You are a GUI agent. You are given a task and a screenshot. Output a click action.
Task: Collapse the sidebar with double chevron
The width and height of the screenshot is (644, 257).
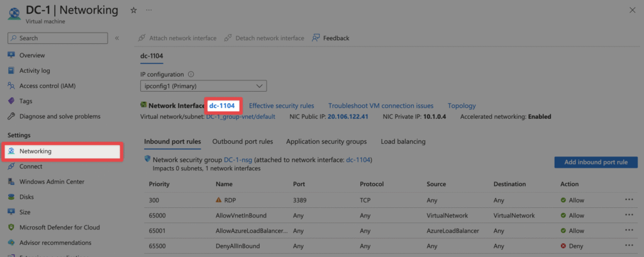117,38
